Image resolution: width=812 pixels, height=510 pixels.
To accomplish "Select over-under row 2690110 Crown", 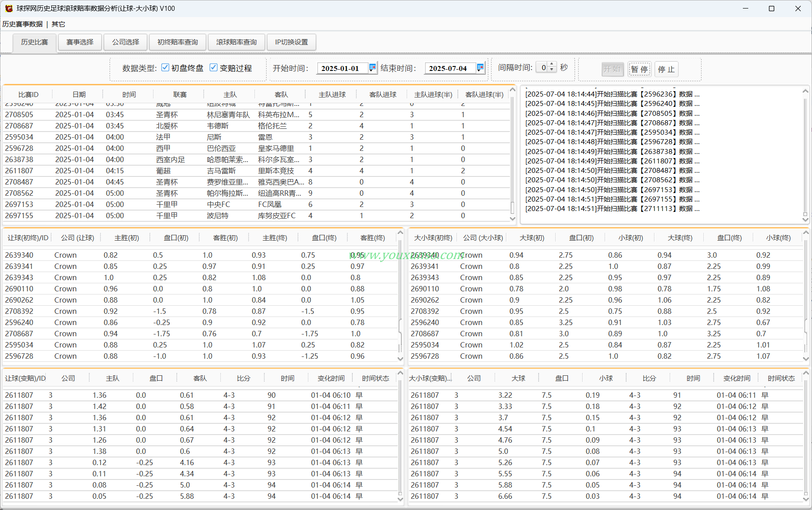I will (x=606, y=289).
